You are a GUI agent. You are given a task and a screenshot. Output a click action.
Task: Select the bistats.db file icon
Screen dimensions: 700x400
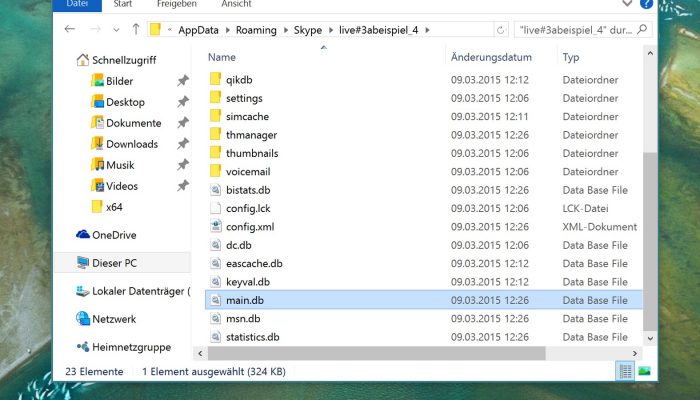[216, 190]
